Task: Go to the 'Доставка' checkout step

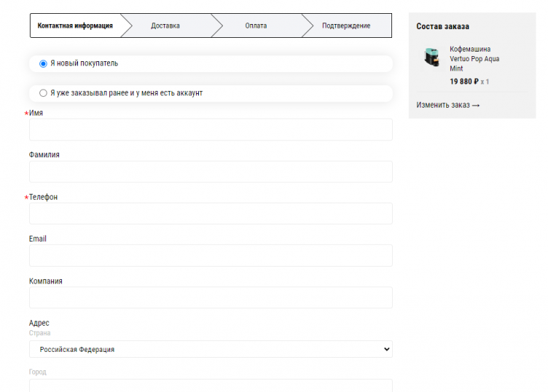Action: pos(165,26)
